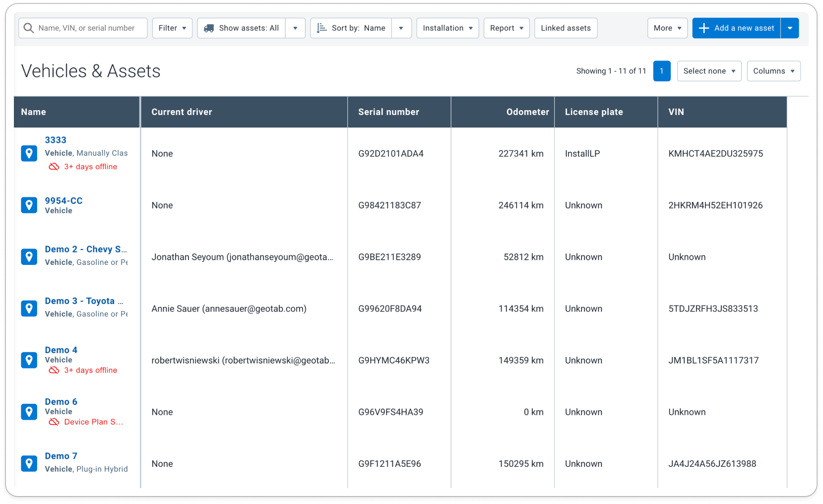Open vehicle 3333 details
The height and width of the screenshot is (504, 823).
(55, 140)
